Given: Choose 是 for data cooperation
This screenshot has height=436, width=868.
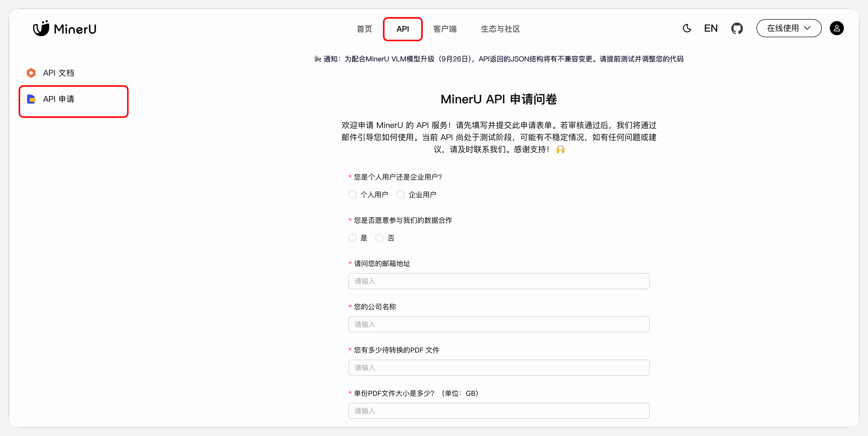Looking at the screenshot, I should [x=352, y=238].
